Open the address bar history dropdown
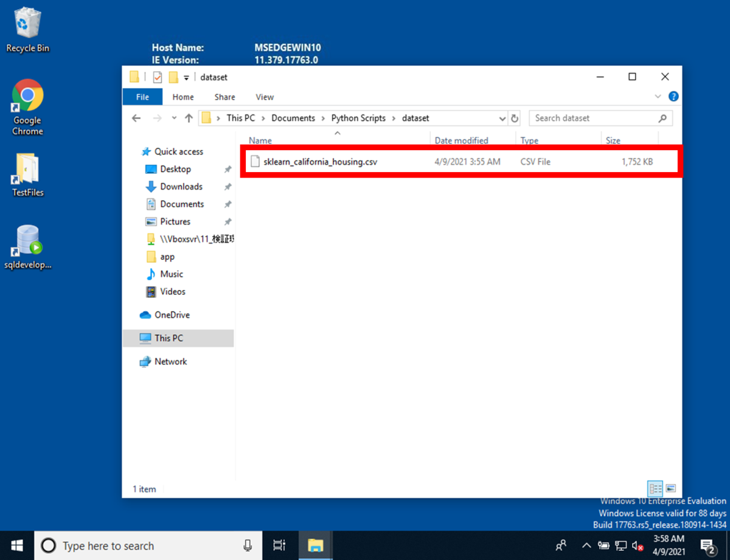This screenshot has width=730, height=560. click(x=502, y=119)
